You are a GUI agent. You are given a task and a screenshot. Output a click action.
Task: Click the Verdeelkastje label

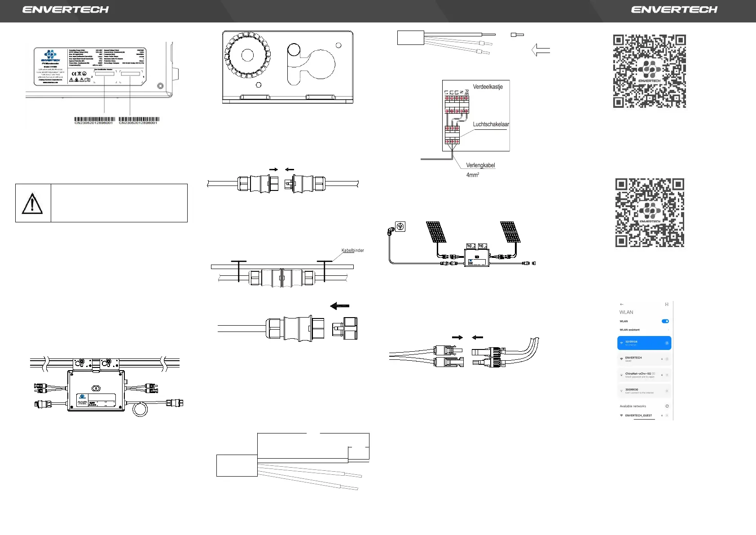[x=488, y=87]
